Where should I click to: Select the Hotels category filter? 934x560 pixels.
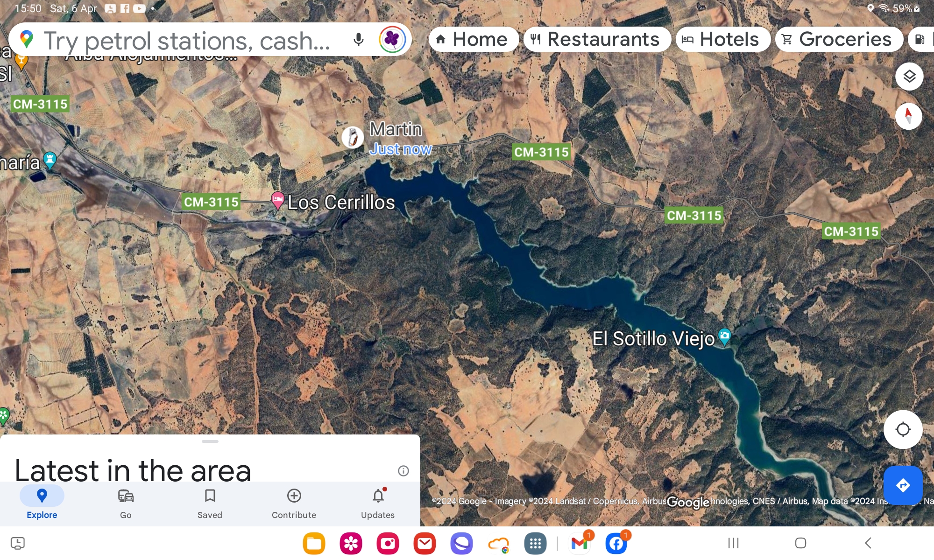tap(719, 39)
